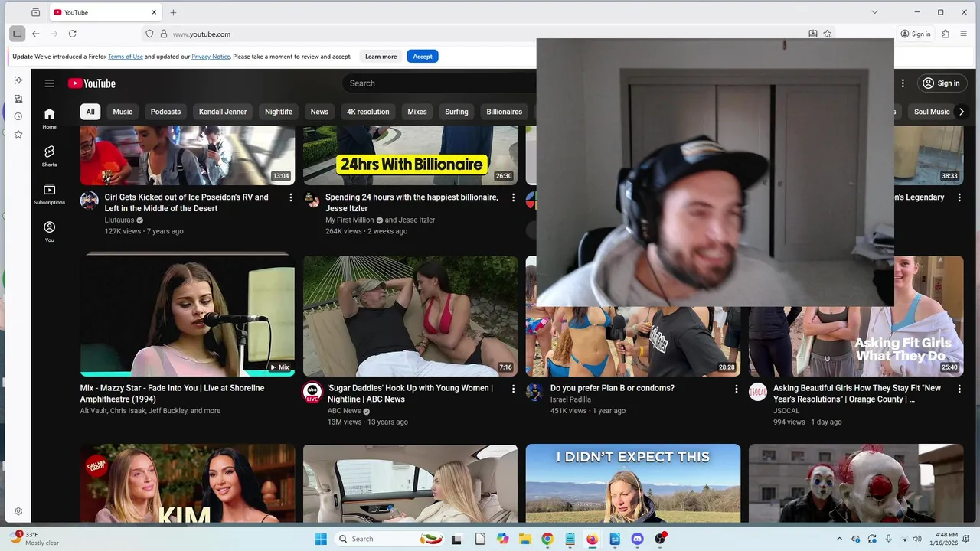Open options for Plan B or condoms video
Screen dimensions: 980x551
coord(737,389)
